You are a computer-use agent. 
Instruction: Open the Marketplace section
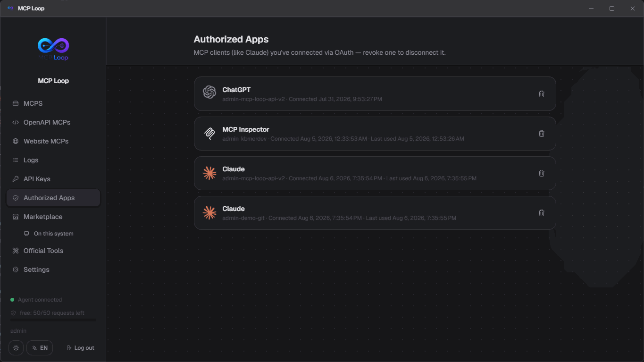pyautogui.click(x=53, y=217)
